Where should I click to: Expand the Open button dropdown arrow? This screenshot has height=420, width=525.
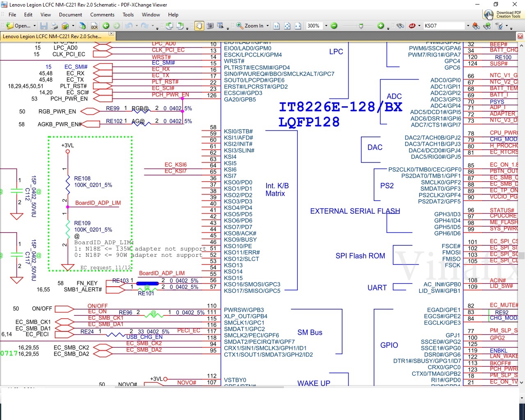tap(34, 26)
